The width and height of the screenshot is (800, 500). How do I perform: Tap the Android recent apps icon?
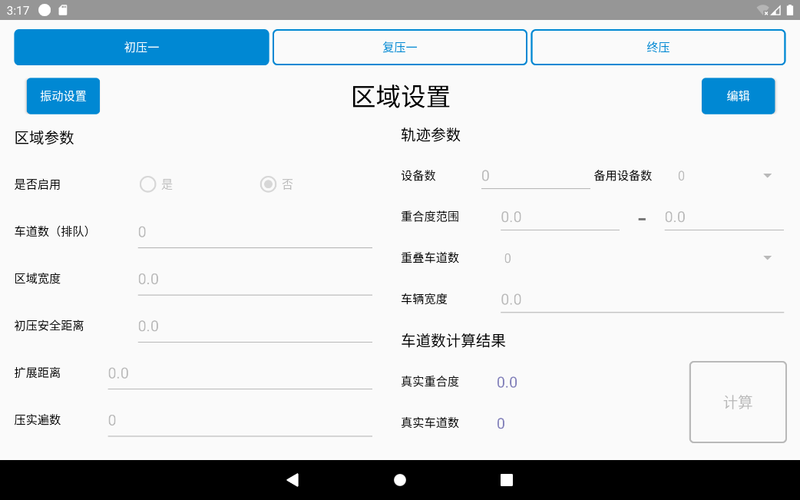pyautogui.click(x=507, y=480)
